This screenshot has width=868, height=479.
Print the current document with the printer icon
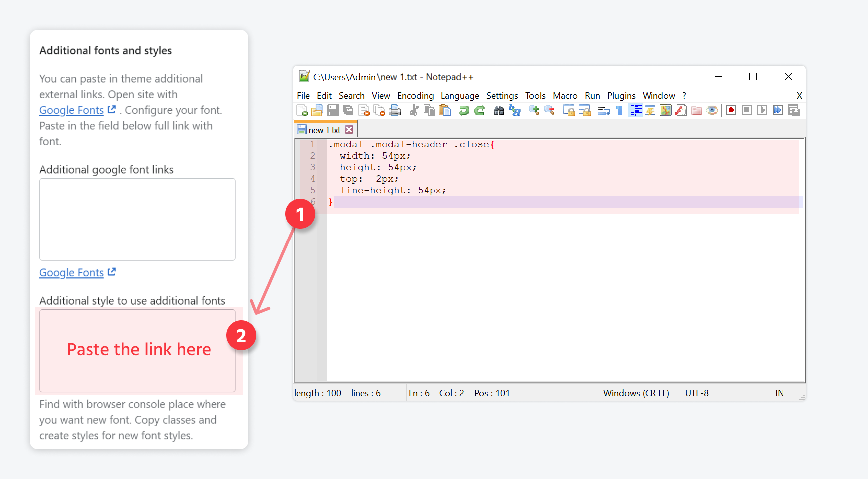[x=395, y=110]
